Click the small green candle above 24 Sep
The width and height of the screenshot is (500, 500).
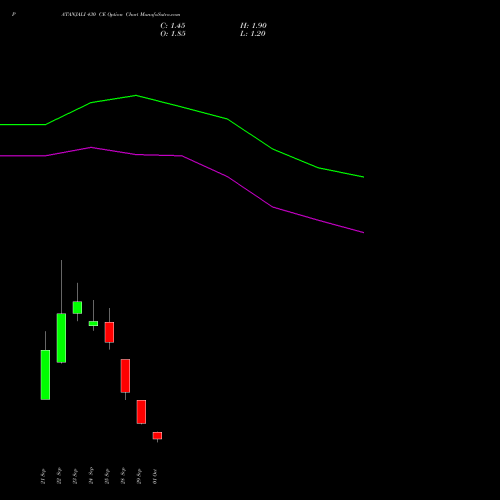click(x=93, y=323)
